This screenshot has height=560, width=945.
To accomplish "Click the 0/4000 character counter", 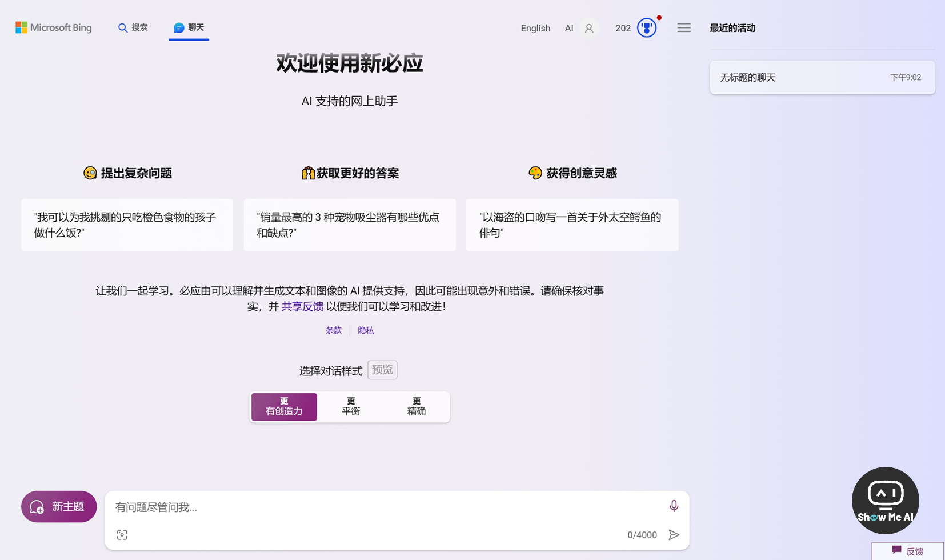I will tap(642, 535).
